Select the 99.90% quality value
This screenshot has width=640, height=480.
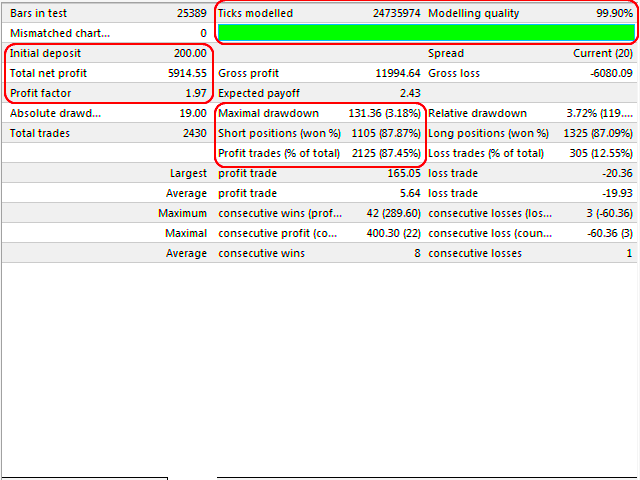coord(614,13)
